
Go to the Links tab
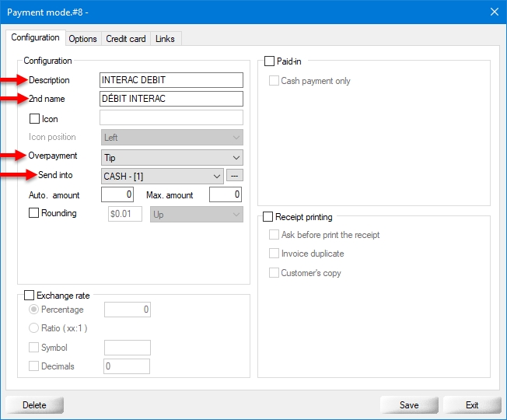[x=165, y=39]
